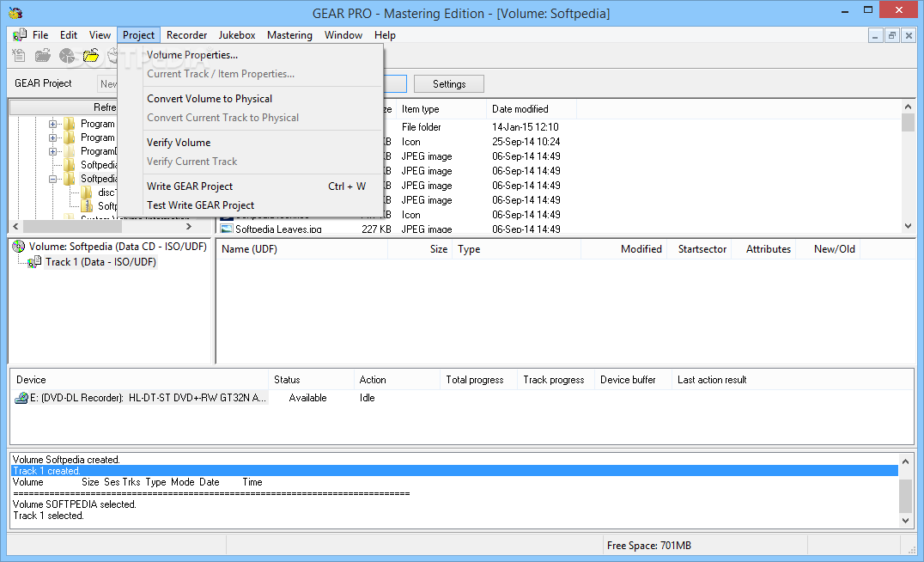
Task: Click the disc toolbar icon
Action: 67,56
